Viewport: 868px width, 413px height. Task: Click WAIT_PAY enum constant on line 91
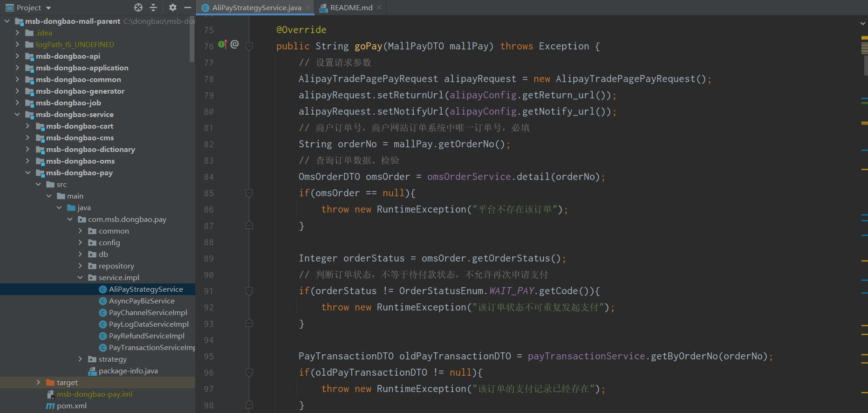(512, 291)
